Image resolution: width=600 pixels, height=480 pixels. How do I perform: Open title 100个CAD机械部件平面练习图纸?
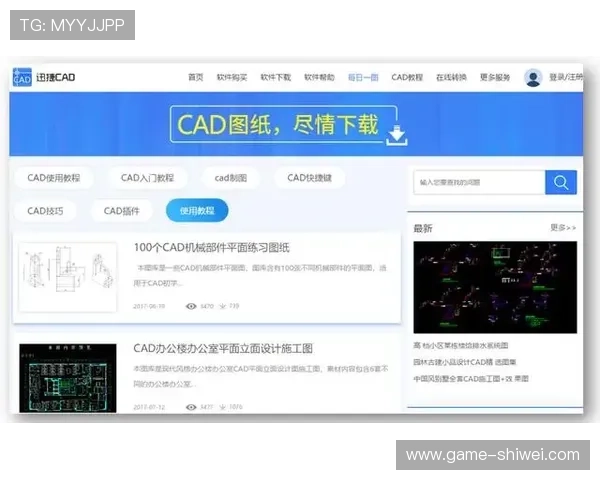[x=211, y=248]
